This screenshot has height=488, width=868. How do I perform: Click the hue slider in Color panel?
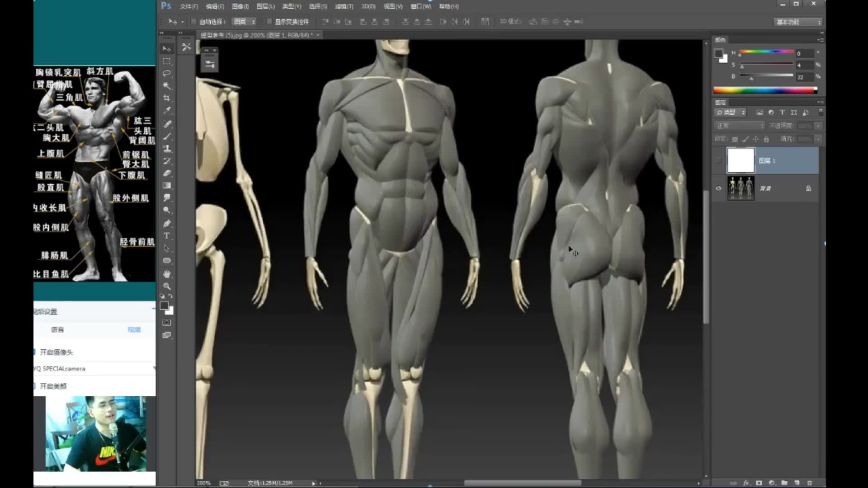tap(767, 52)
